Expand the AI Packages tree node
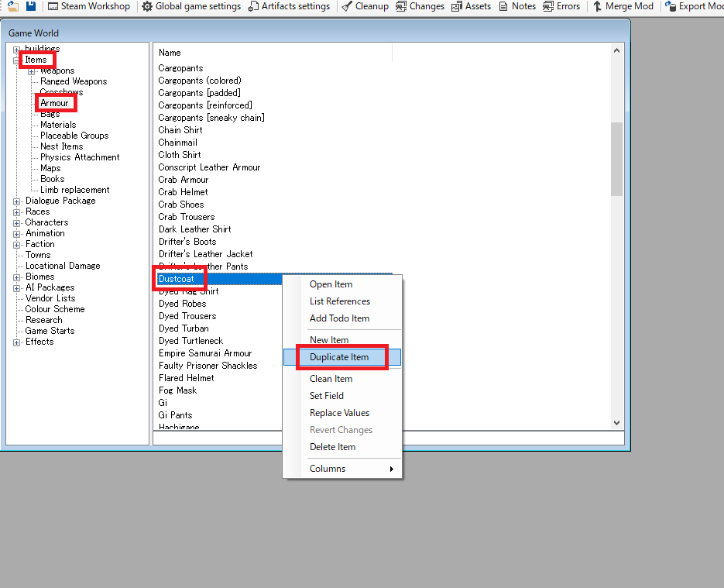 [16, 288]
